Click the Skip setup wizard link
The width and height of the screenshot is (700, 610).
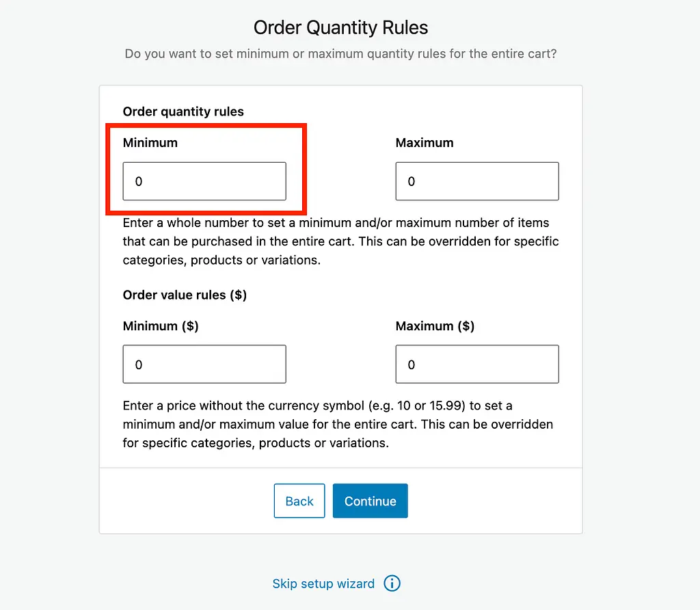coord(323,583)
